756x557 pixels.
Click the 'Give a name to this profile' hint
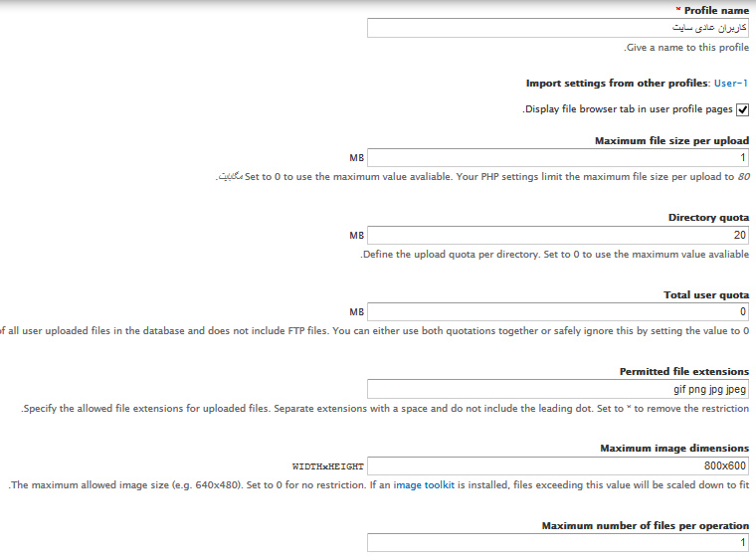(686, 48)
